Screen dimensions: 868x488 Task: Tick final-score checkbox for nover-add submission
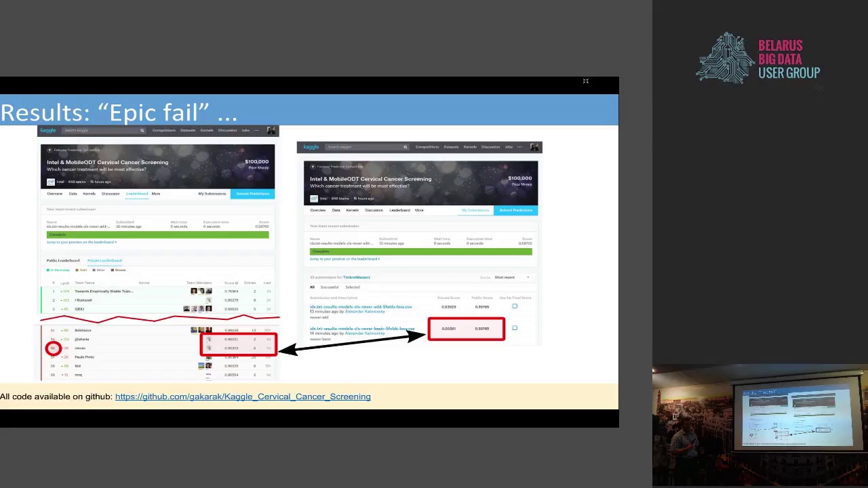point(514,307)
